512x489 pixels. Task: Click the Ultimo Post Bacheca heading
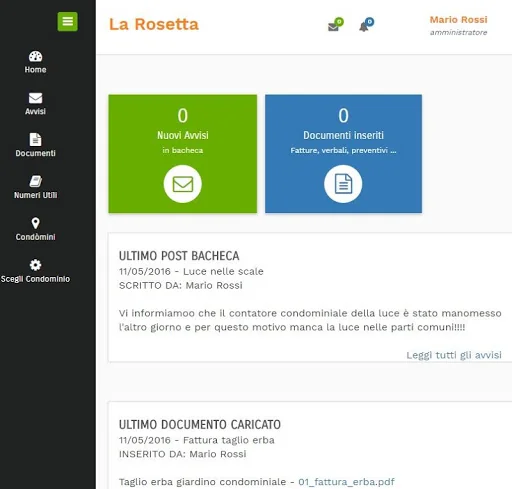pyautogui.click(x=179, y=256)
